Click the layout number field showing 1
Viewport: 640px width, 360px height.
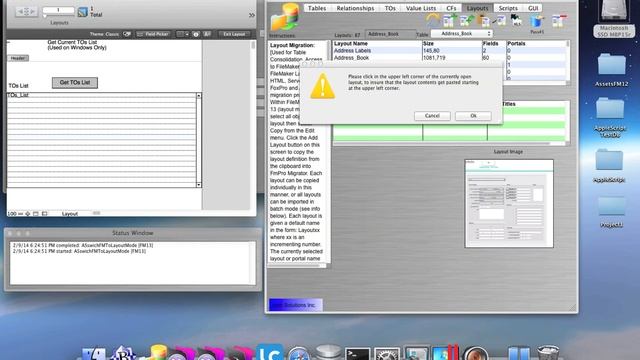[58, 10]
